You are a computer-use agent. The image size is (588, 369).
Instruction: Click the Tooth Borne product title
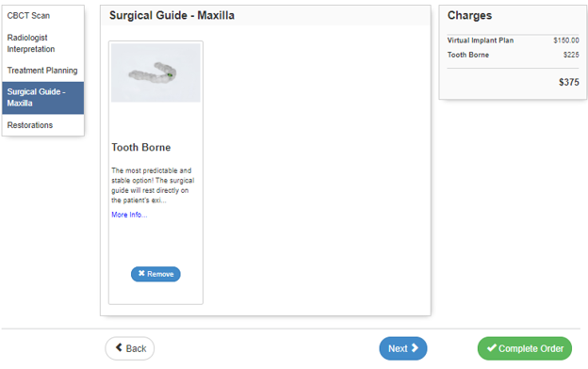pos(141,147)
